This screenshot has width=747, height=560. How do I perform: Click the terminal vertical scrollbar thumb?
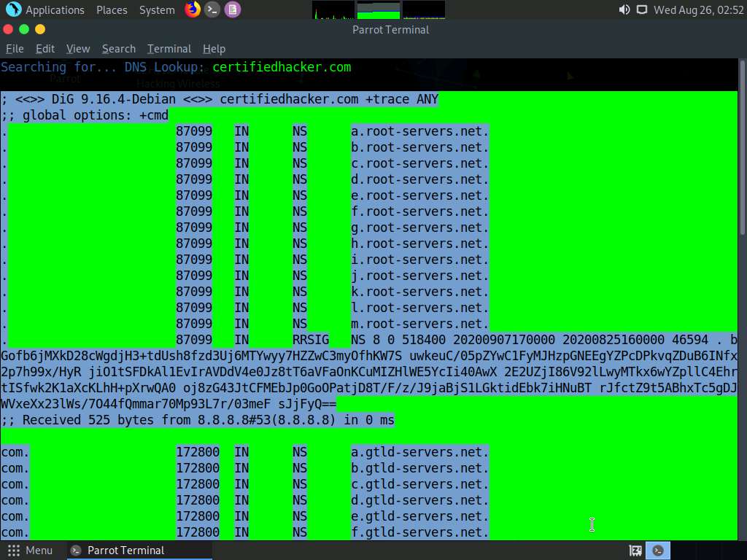coord(742,147)
